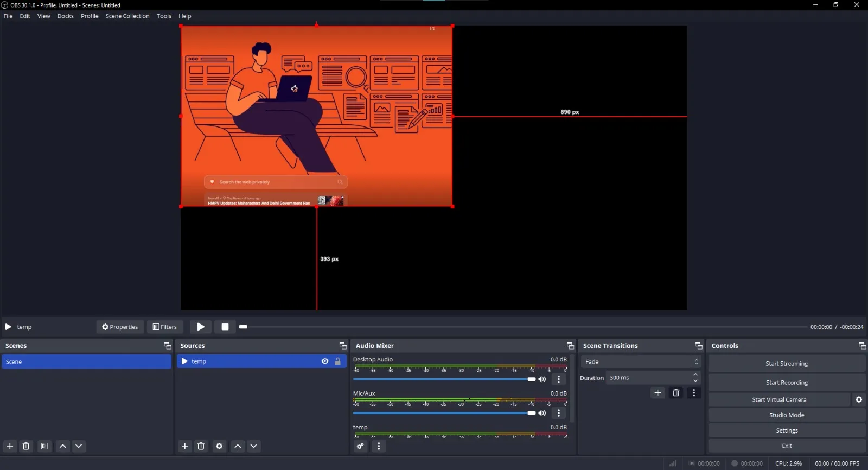Open the Edit menu
This screenshot has height=470, width=868.
pyautogui.click(x=25, y=16)
